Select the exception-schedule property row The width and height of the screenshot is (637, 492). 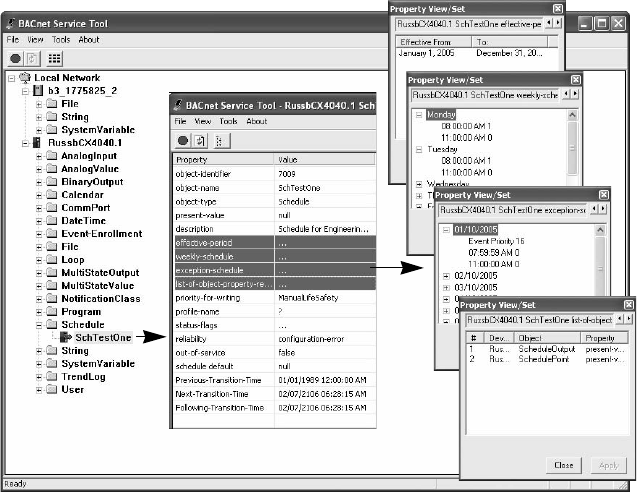pyautogui.click(x=274, y=270)
